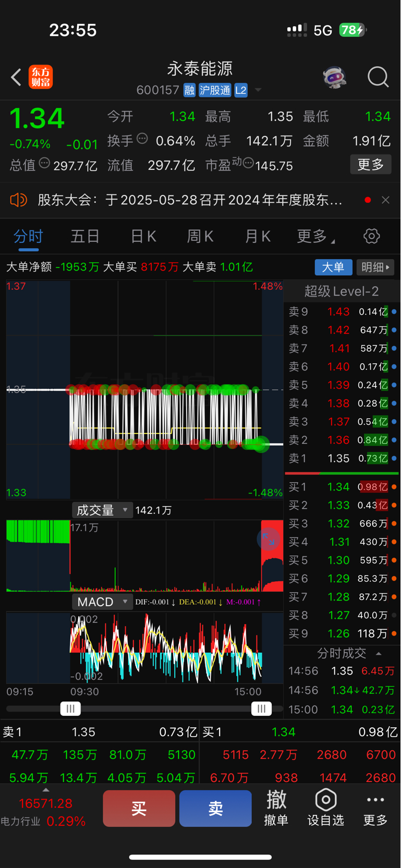Tap the 5115 buy queue order
This screenshot has width=401, height=868.
pos(236,755)
